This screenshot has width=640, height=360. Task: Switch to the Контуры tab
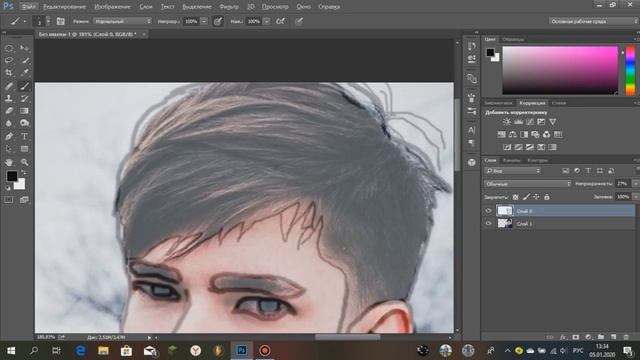(537, 160)
